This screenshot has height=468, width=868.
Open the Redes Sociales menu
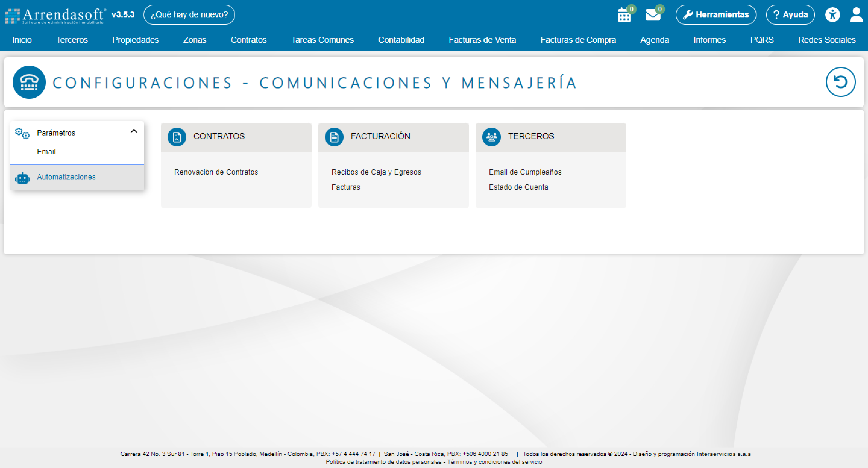pyautogui.click(x=827, y=40)
